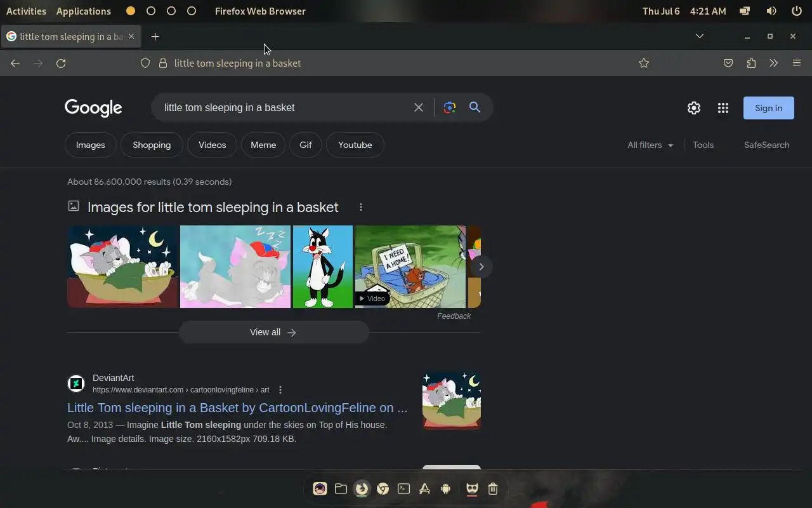The width and height of the screenshot is (812, 508).
Task: Filter results by Youtube
Action: pyautogui.click(x=355, y=145)
